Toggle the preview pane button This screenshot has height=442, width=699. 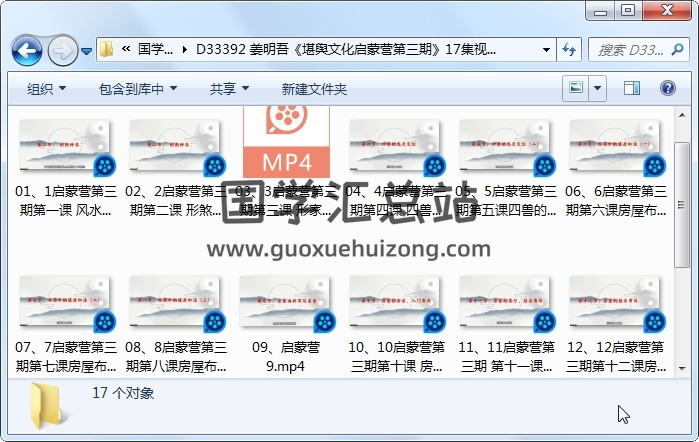tap(632, 88)
